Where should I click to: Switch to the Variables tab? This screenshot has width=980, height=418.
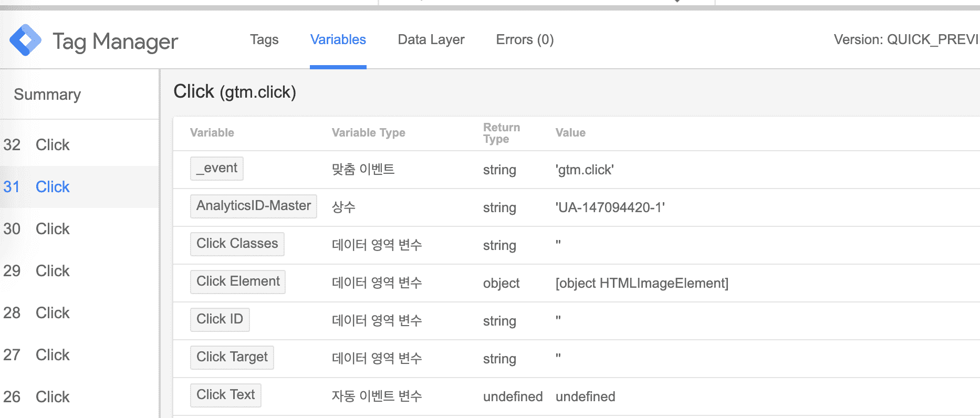338,40
